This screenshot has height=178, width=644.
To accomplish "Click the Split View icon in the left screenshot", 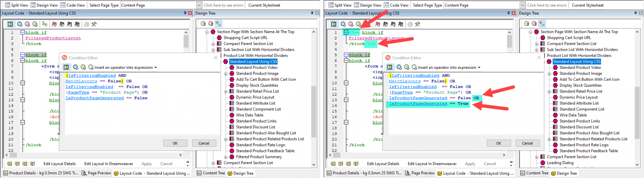I will tap(7, 5).
